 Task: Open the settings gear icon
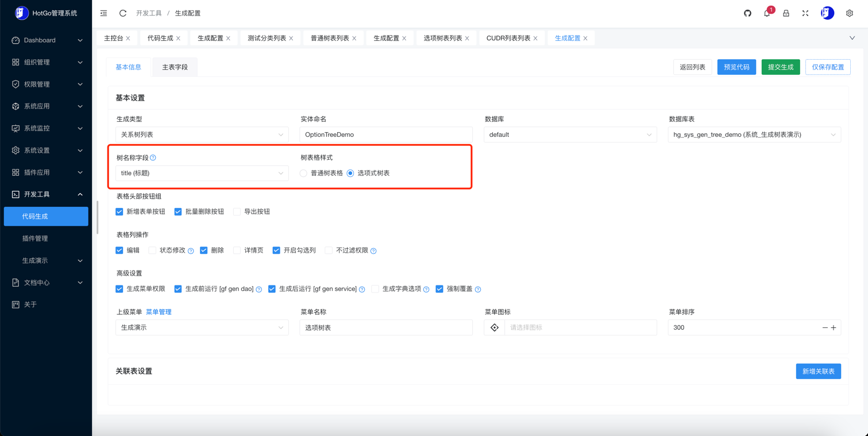coord(849,13)
